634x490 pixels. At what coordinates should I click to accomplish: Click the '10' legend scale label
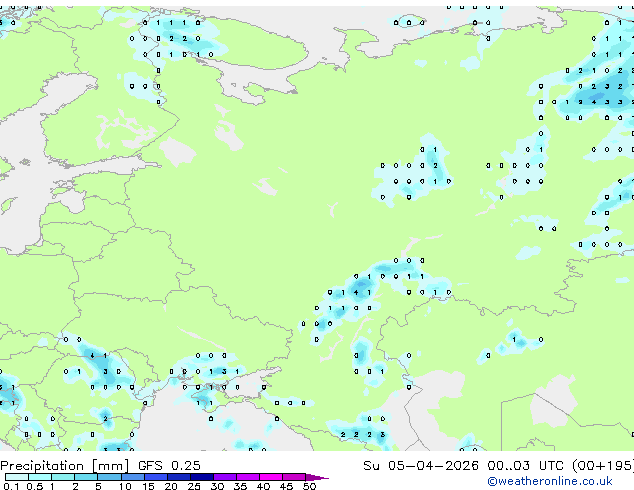[x=125, y=486]
